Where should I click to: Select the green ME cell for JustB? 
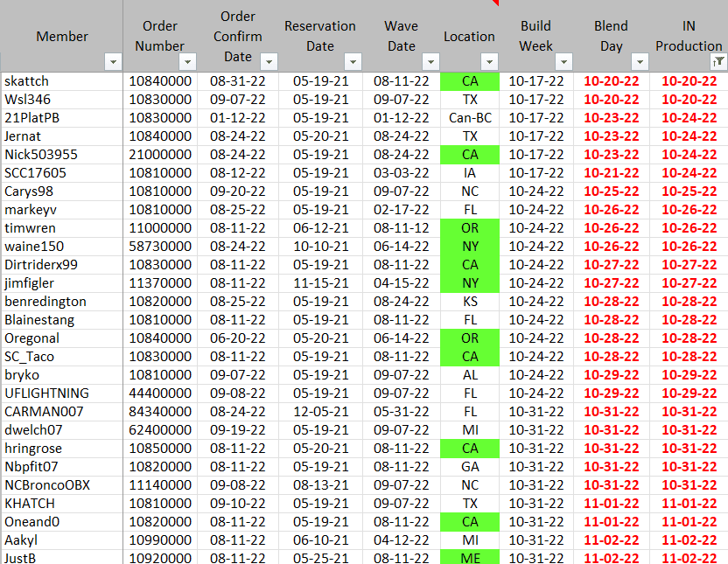[470, 559]
